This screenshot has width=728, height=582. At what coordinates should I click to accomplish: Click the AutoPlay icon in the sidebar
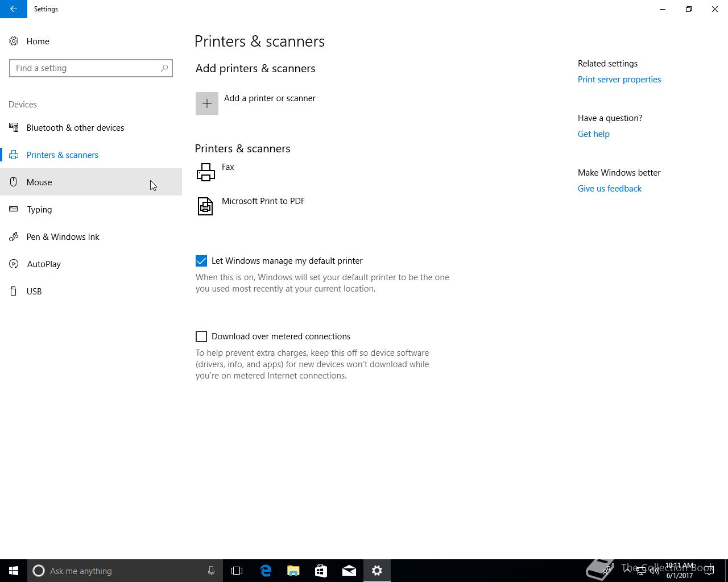pos(14,264)
